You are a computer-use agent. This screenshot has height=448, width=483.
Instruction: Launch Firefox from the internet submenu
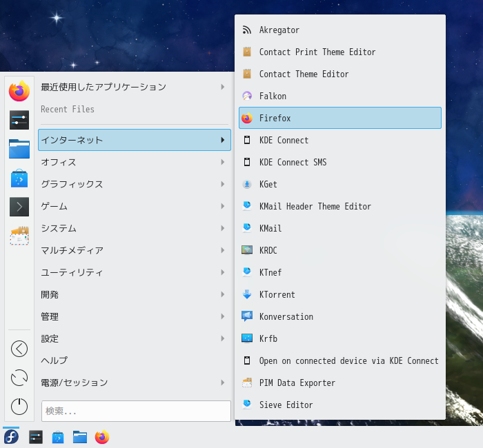coord(340,118)
